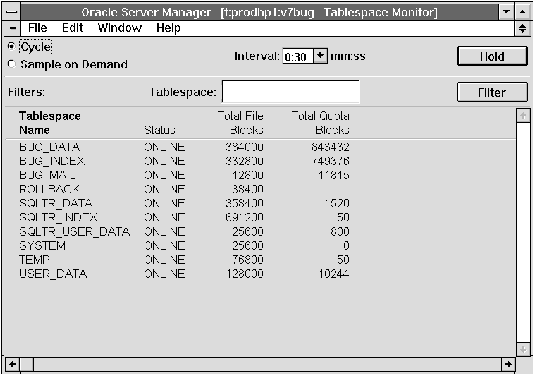
Task: Open the Help menu
Action: 168,28
